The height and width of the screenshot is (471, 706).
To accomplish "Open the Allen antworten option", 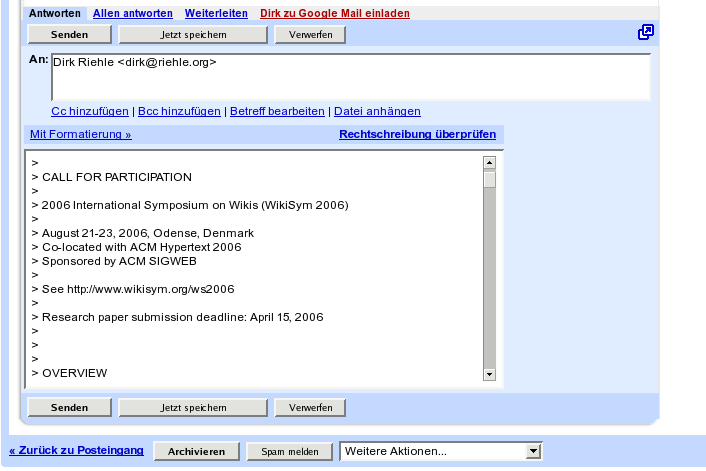I will [x=132, y=14].
